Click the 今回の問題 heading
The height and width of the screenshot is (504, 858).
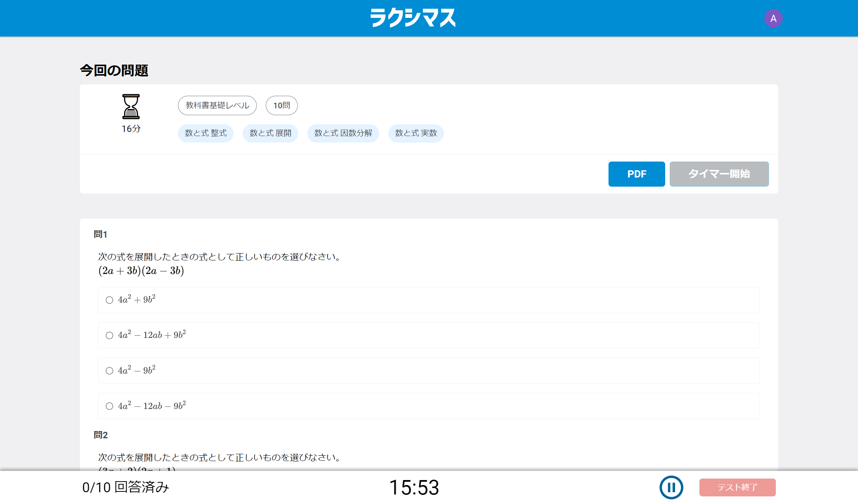pyautogui.click(x=114, y=70)
